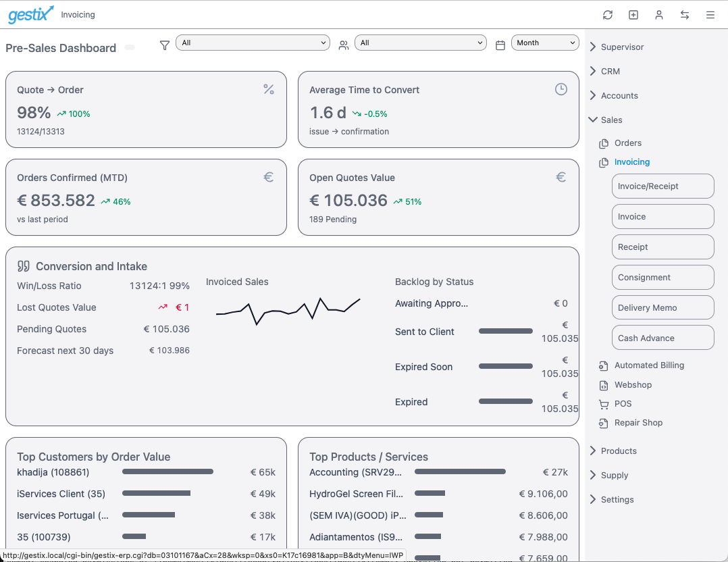Open Orders in the Sales menu

pyautogui.click(x=627, y=143)
